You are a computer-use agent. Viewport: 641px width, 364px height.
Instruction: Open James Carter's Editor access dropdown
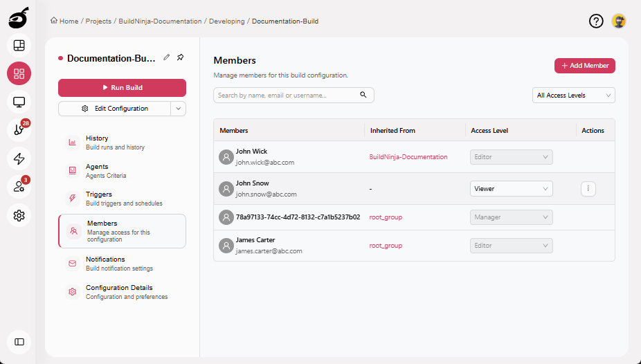tap(511, 246)
